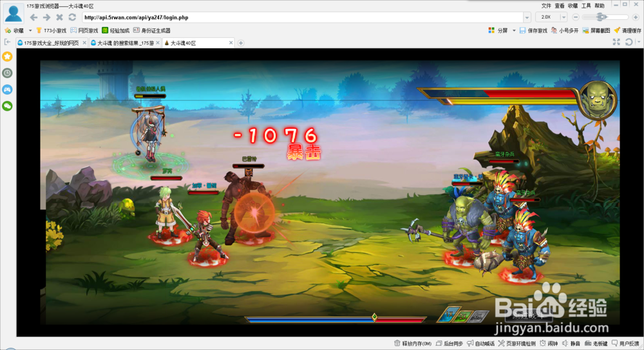
Task: Go back to the previous page
Action: [x=33, y=17]
